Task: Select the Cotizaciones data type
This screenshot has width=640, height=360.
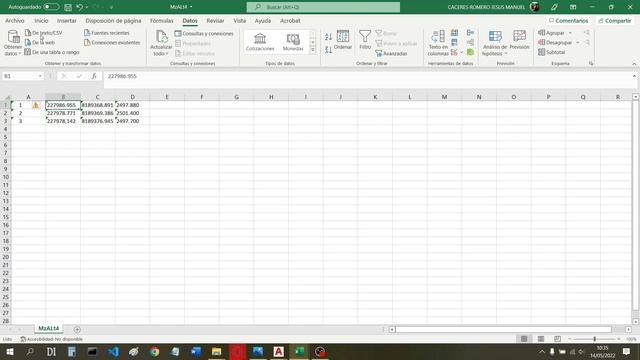Action: pyautogui.click(x=260, y=42)
